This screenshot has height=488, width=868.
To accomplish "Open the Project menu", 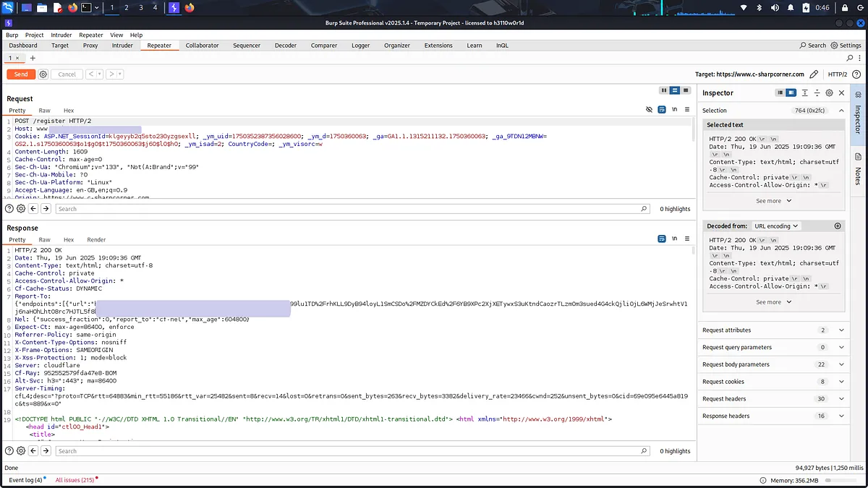I will (35, 35).
